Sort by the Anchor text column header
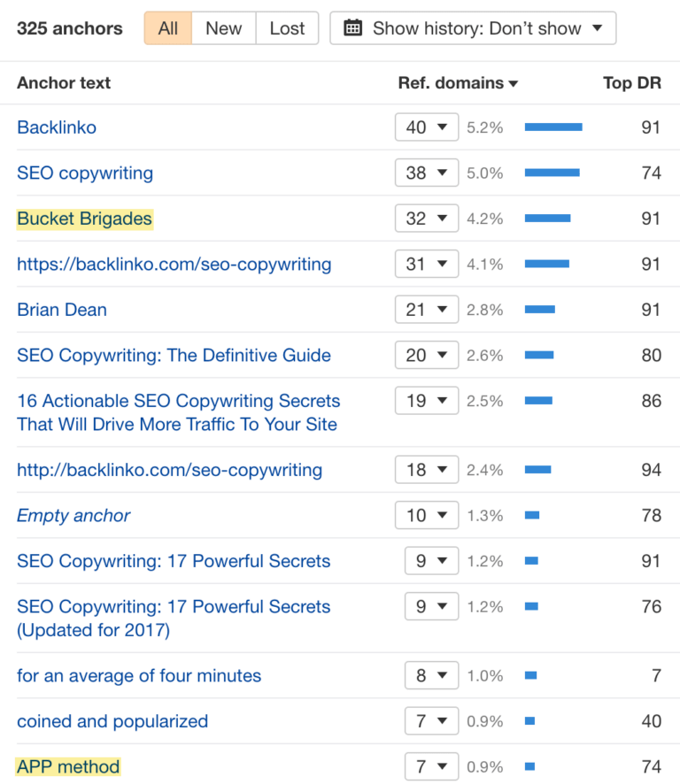The image size is (680, 784). pyautogui.click(x=63, y=83)
